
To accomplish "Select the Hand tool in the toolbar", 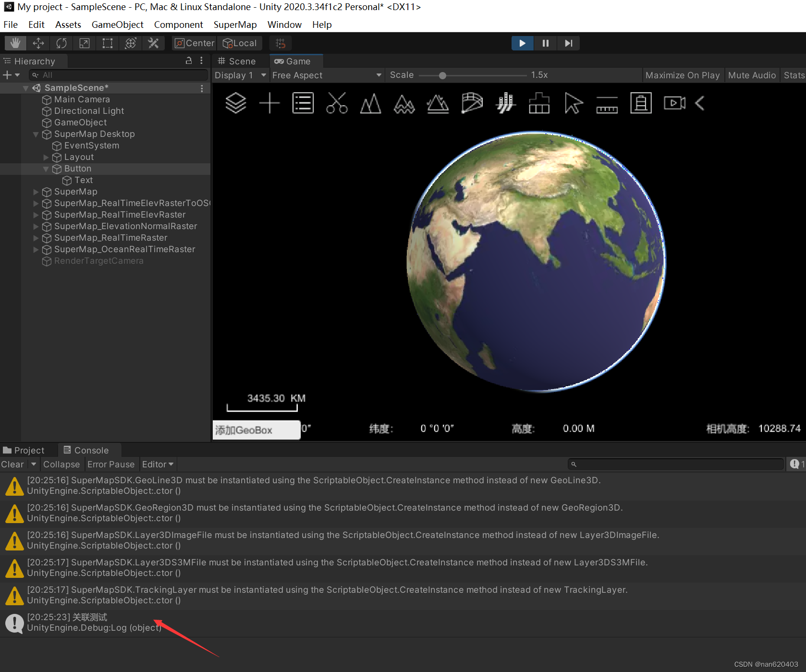I will 15,43.
